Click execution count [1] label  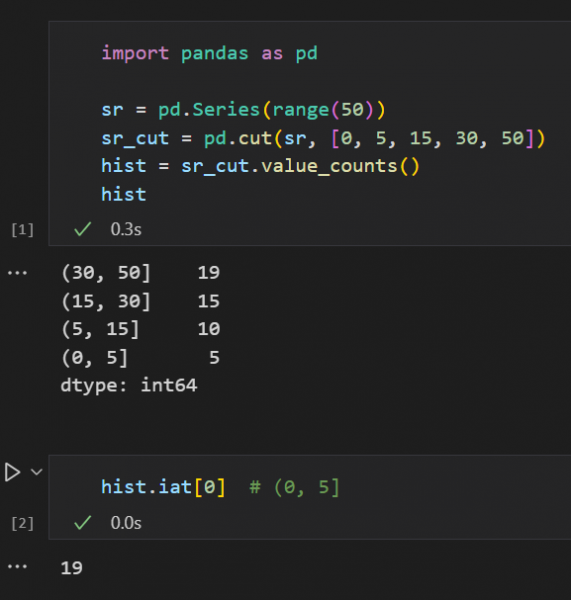(23, 230)
